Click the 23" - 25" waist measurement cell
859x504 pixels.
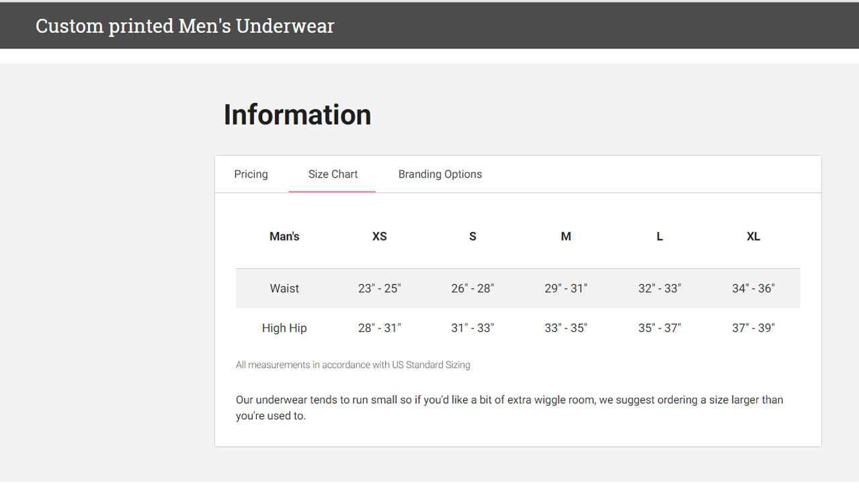[x=379, y=288]
